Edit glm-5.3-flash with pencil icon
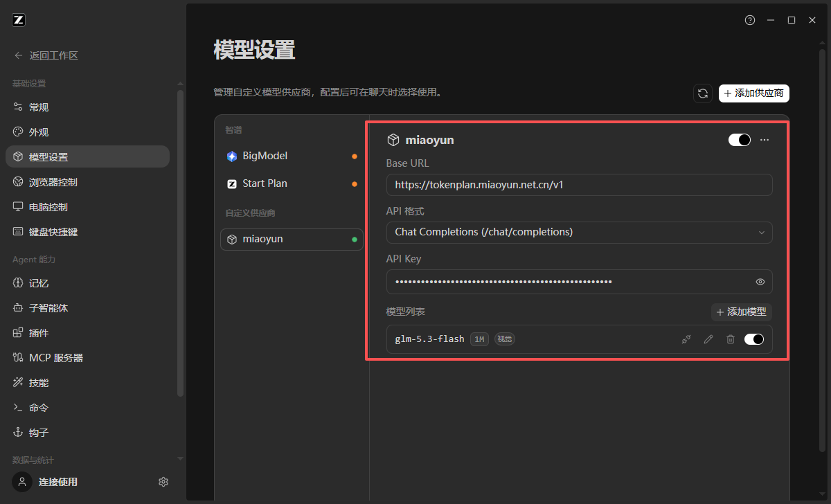 tap(708, 339)
